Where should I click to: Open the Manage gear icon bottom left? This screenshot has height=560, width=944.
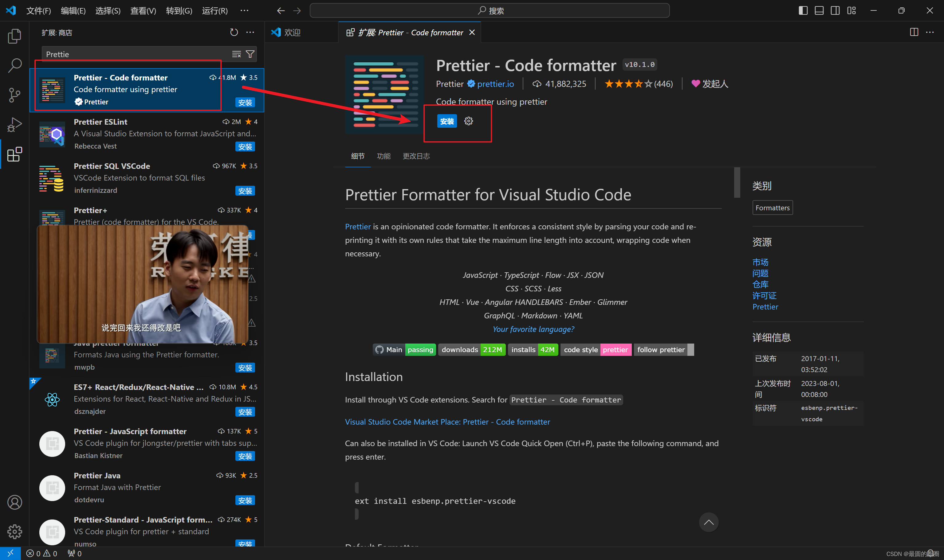pyautogui.click(x=14, y=532)
